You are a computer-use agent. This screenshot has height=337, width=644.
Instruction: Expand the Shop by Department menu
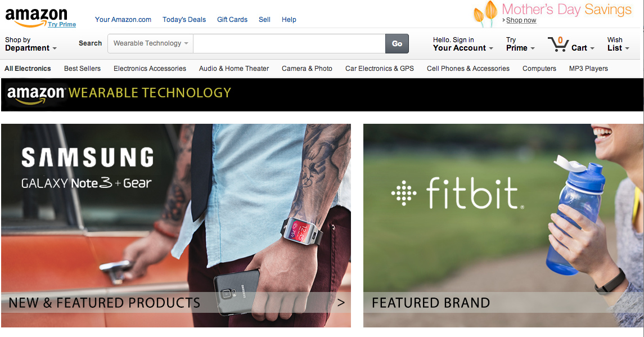tap(31, 44)
